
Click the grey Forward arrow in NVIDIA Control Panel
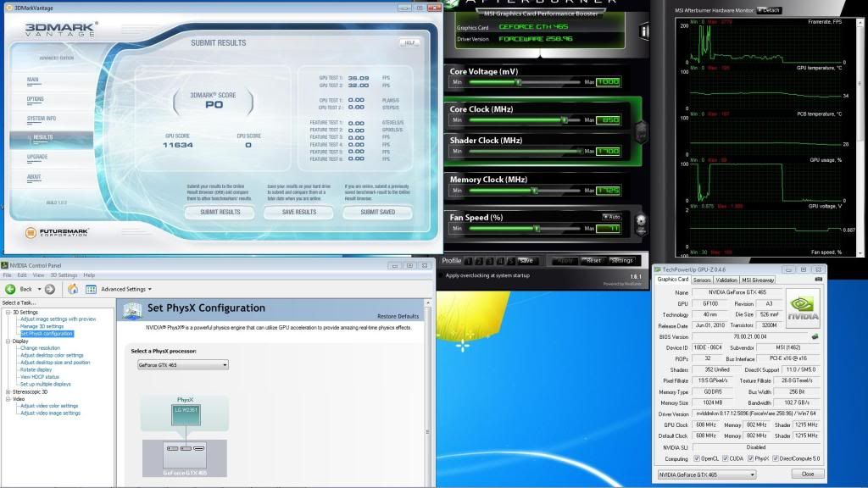[50, 289]
